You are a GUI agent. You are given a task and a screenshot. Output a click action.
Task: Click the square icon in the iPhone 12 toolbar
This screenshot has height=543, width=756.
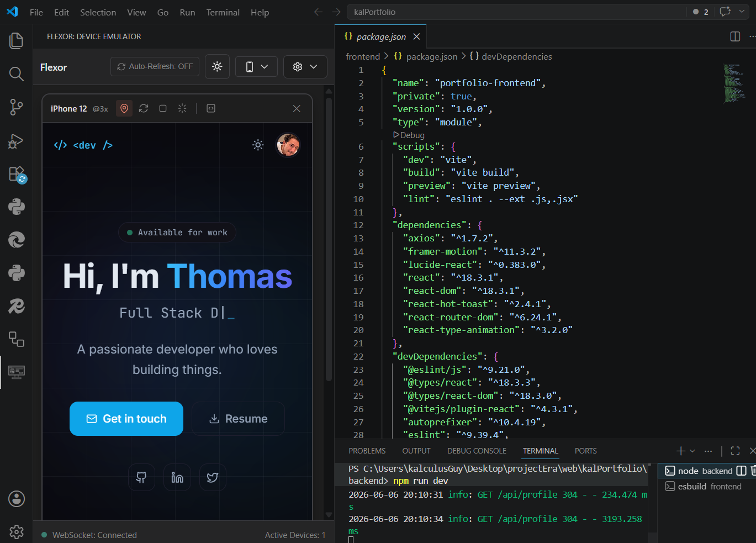point(163,108)
